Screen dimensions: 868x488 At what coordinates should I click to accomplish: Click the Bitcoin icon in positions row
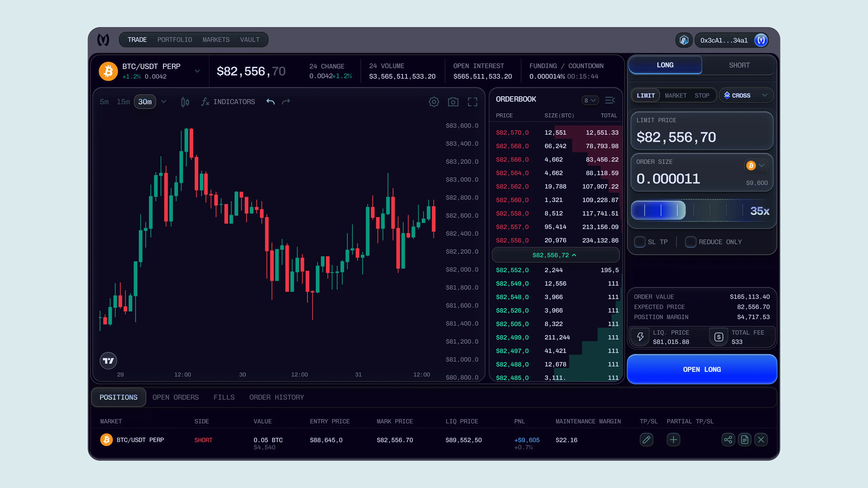tap(106, 439)
